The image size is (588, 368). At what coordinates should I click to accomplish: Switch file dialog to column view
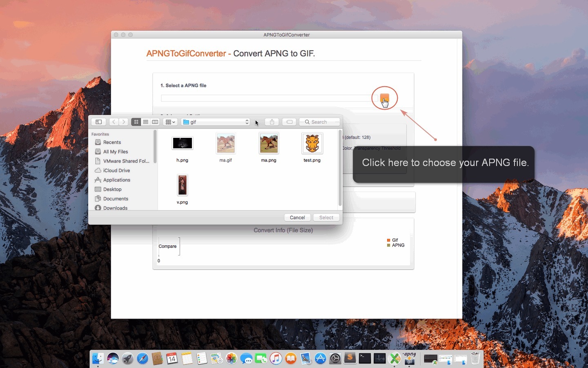tap(155, 122)
